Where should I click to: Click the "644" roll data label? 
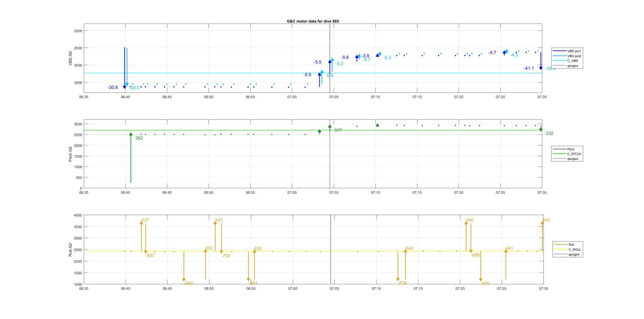[x=409, y=249]
